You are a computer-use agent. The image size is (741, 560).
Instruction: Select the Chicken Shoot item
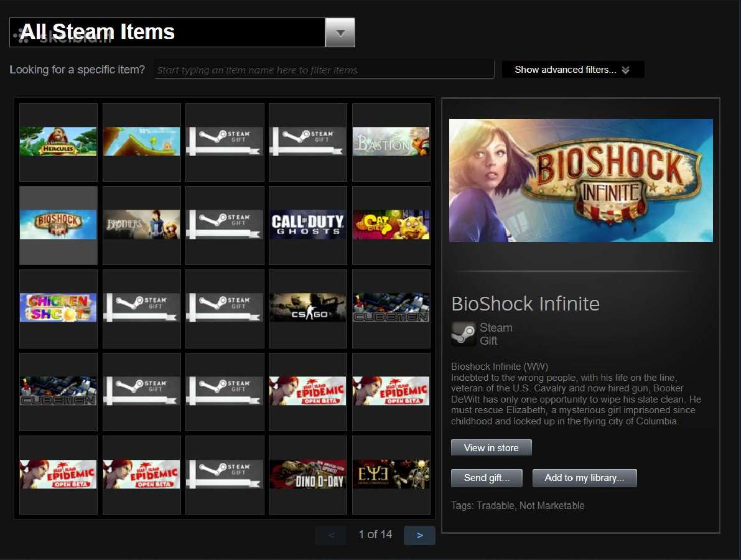(58, 308)
